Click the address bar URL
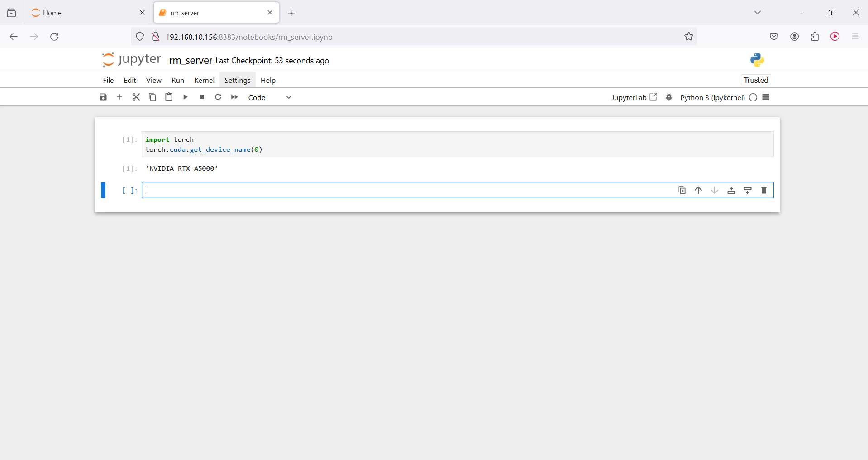The height and width of the screenshot is (460, 868). point(249,37)
